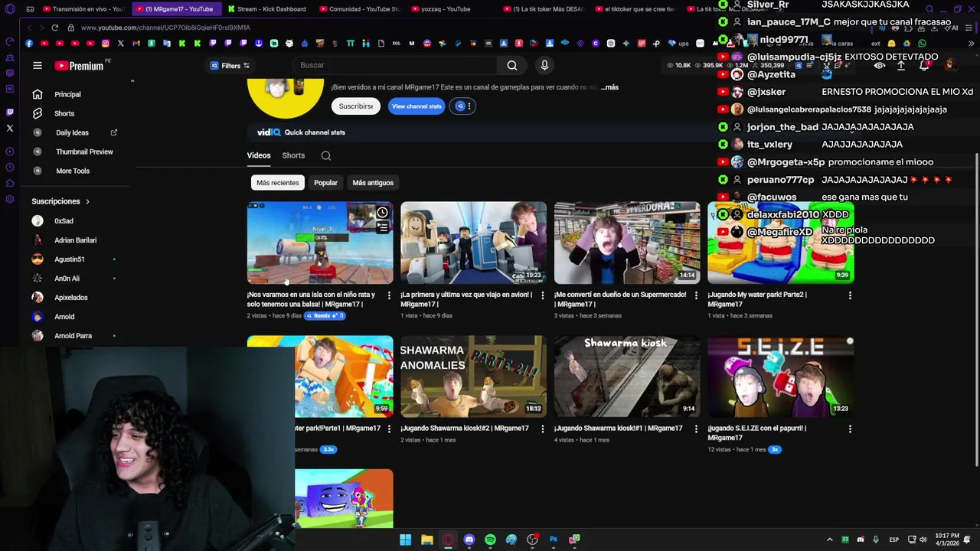Expand the Suscripciones section chevron
The height and width of the screenshot is (551, 980).
tap(87, 201)
